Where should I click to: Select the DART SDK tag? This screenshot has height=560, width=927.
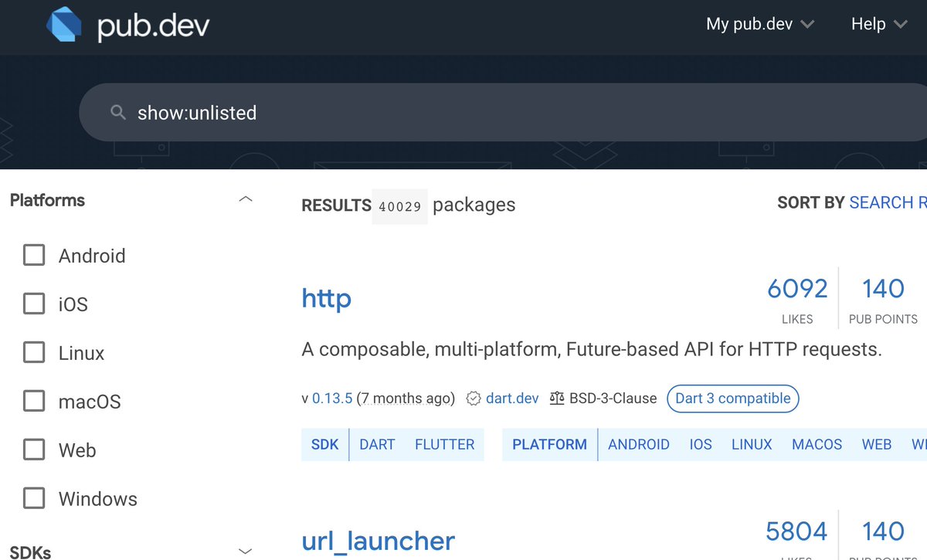(x=377, y=445)
